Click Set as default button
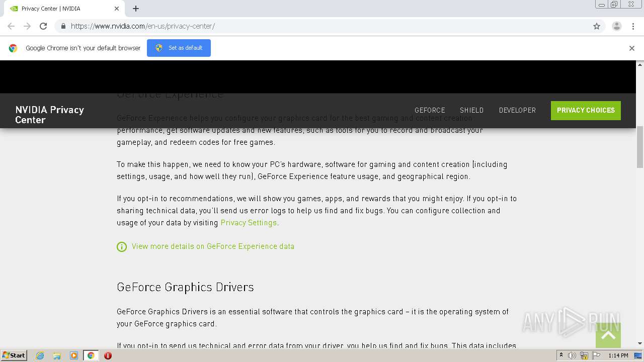Viewport: 644px width, 362px height. tap(179, 48)
